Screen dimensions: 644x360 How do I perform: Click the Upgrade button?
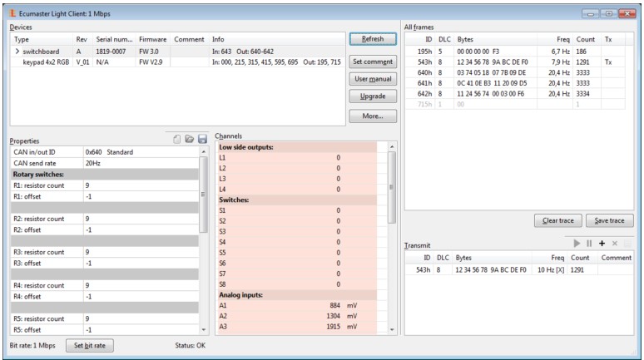[x=373, y=96]
